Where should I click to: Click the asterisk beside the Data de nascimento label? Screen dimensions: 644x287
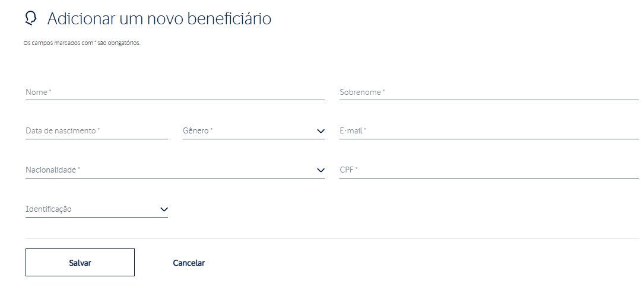point(99,130)
